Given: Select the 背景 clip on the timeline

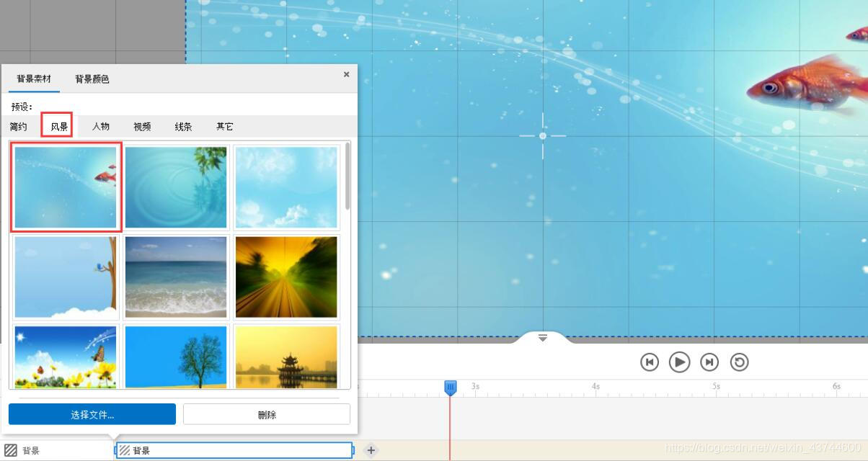Looking at the screenshot, I should [234, 450].
